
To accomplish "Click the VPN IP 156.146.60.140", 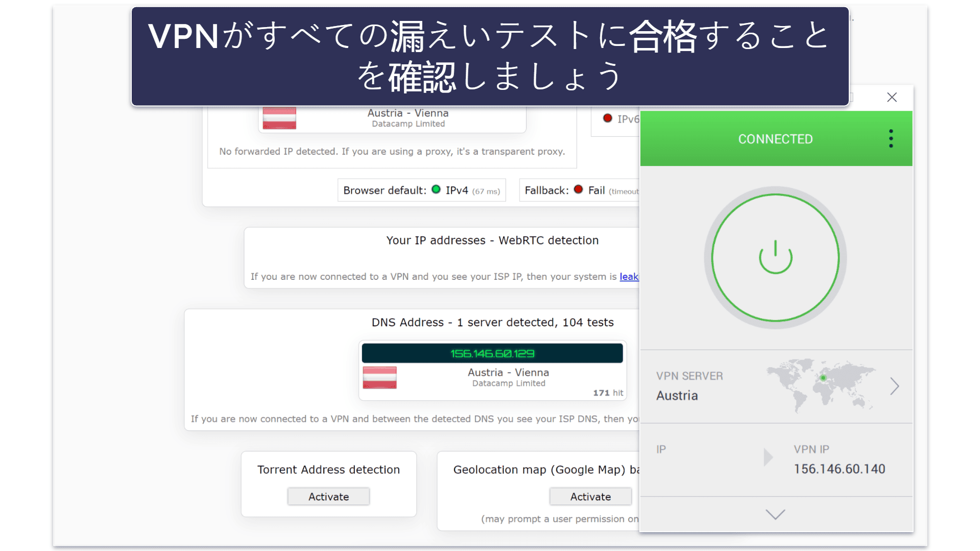I will 839,469.
